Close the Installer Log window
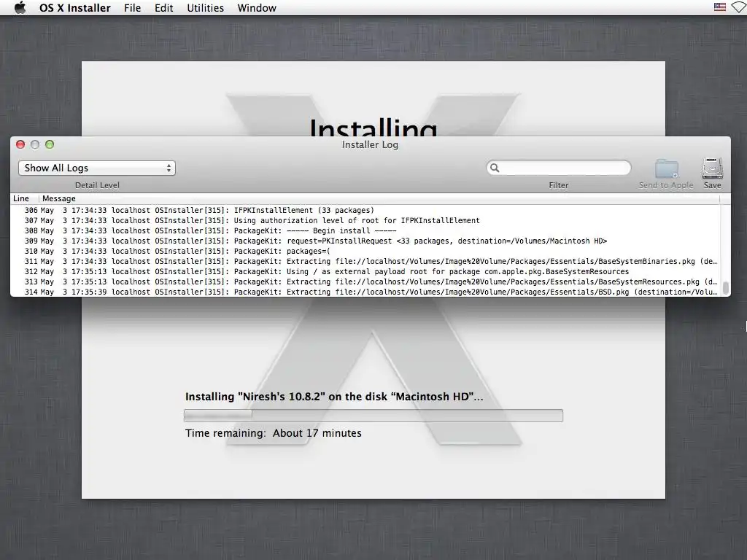 point(20,144)
